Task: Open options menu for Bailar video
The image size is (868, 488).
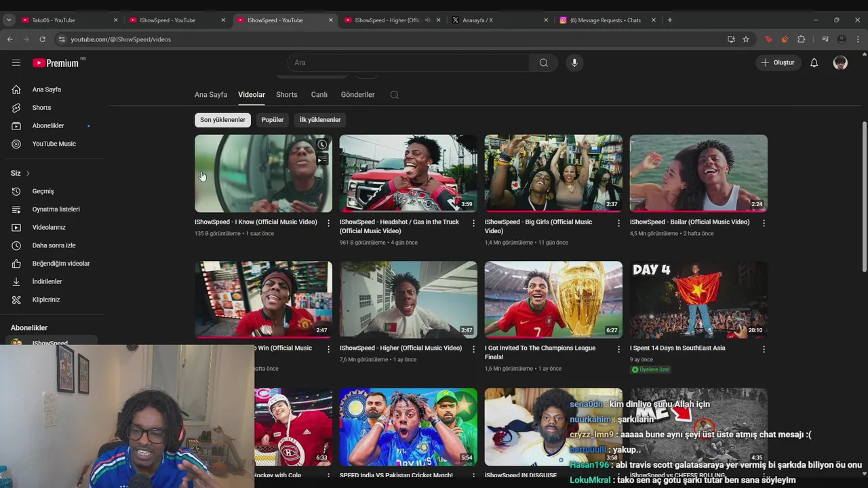Action: click(x=764, y=223)
